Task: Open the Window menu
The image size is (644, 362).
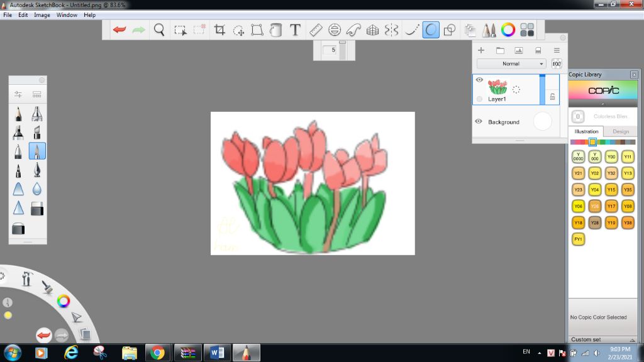Action: pyautogui.click(x=67, y=15)
